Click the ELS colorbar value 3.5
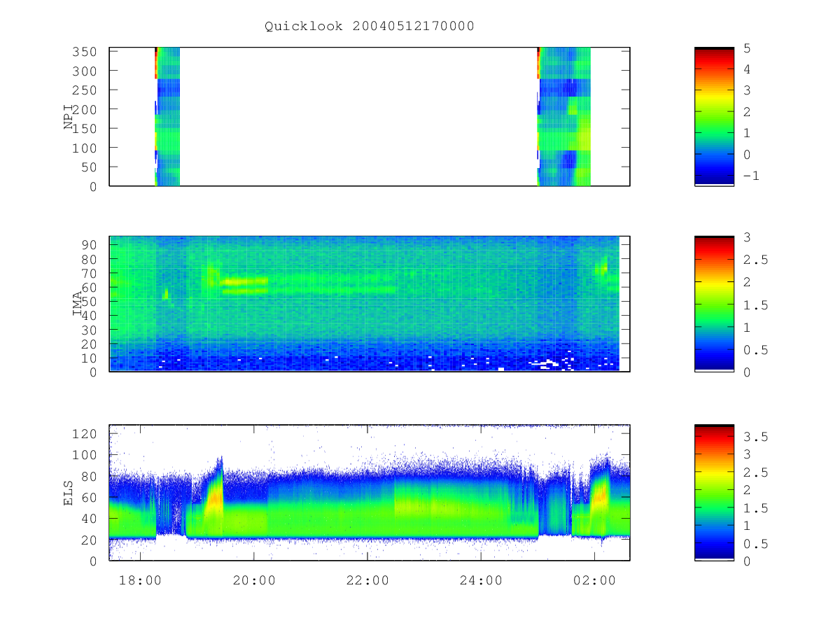The height and width of the screenshot is (630, 840). (755, 437)
